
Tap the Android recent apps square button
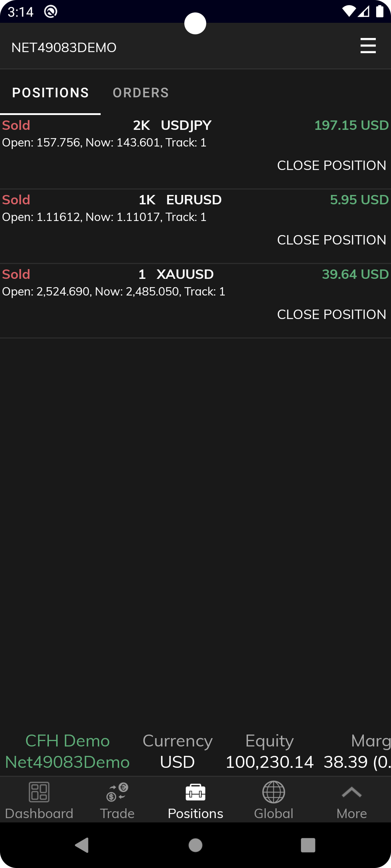click(x=308, y=845)
